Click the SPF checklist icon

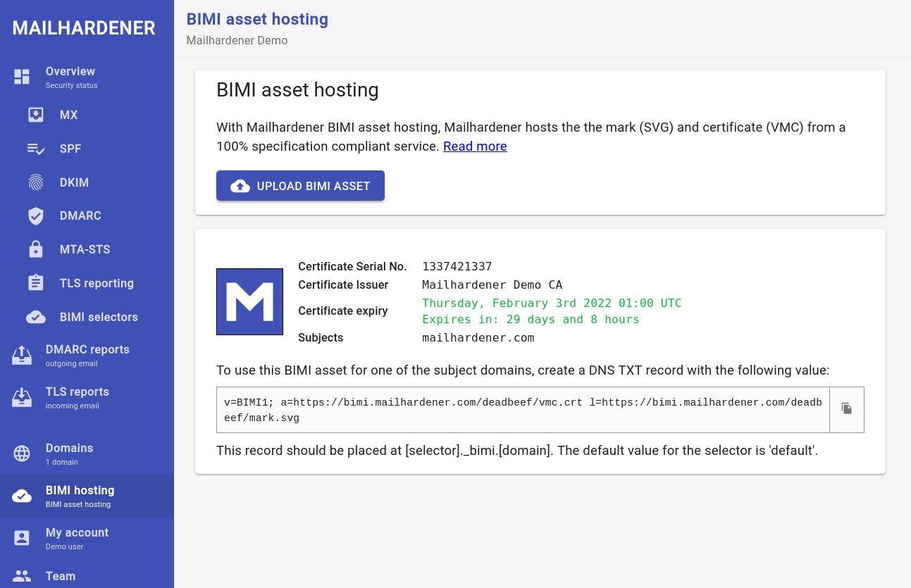[x=36, y=149]
